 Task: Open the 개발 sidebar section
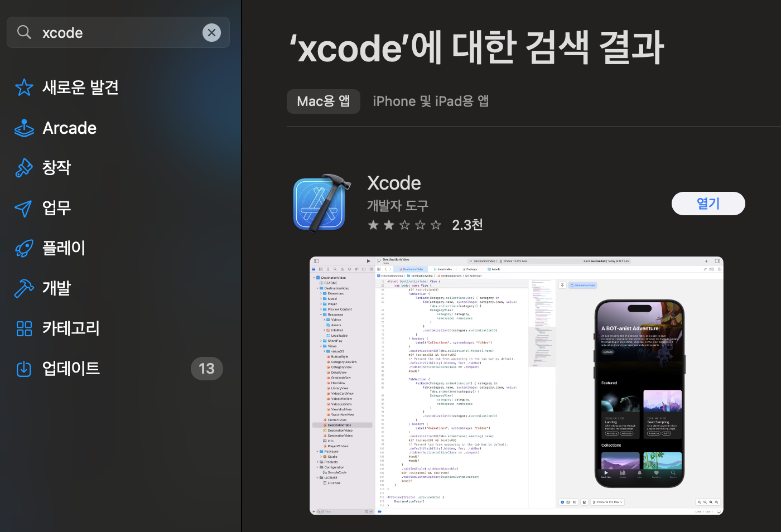(118, 288)
